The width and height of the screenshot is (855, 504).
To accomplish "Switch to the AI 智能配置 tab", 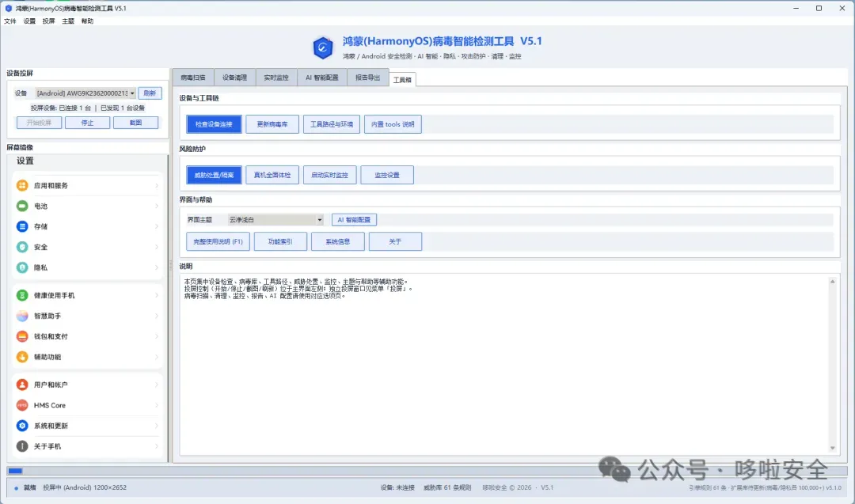I will click(x=321, y=78).
